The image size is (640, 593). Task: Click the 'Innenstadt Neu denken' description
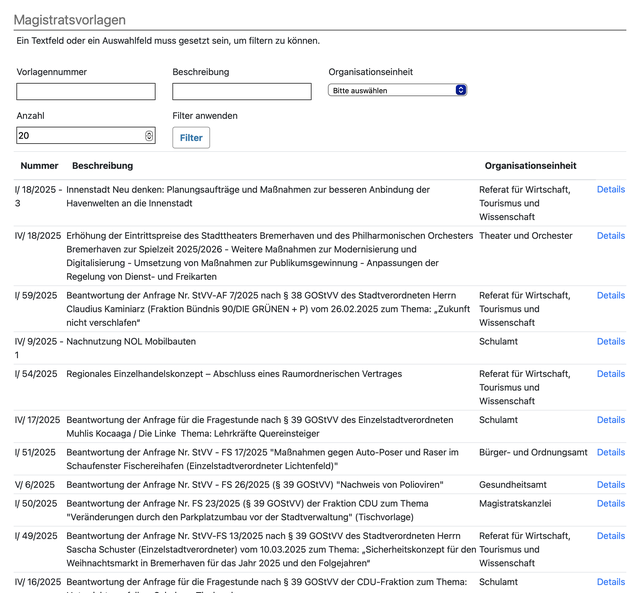click(x=248, y=196)
